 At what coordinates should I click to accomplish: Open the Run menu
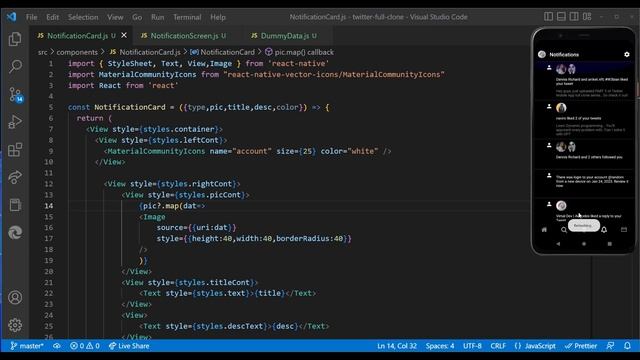pyautogui.click(x=158, y=17)
